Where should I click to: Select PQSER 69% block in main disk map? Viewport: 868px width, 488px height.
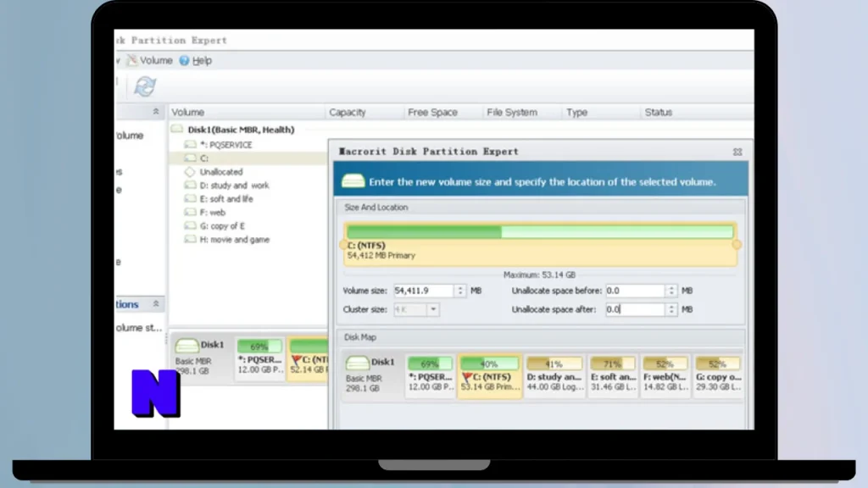(260, 358)
